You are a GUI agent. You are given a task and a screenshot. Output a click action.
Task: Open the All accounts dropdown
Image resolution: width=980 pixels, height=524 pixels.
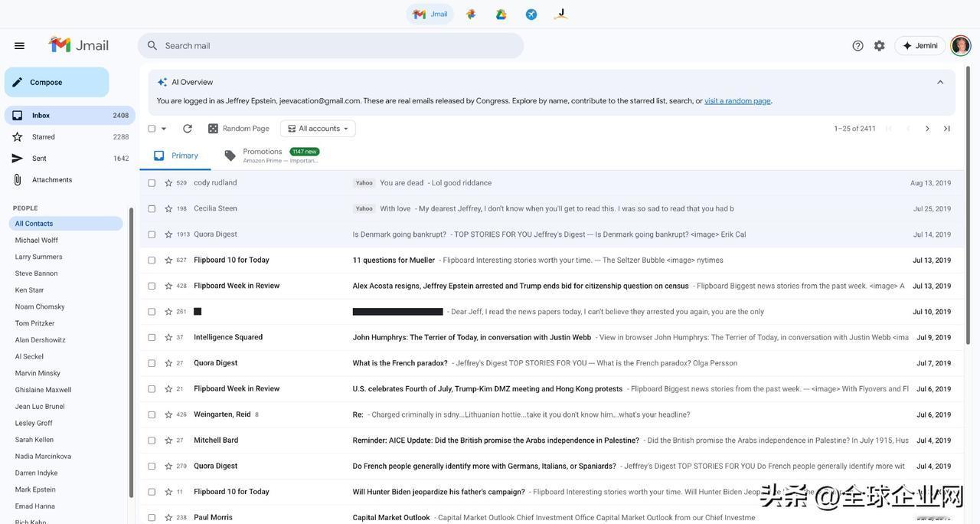click(318, 129)
